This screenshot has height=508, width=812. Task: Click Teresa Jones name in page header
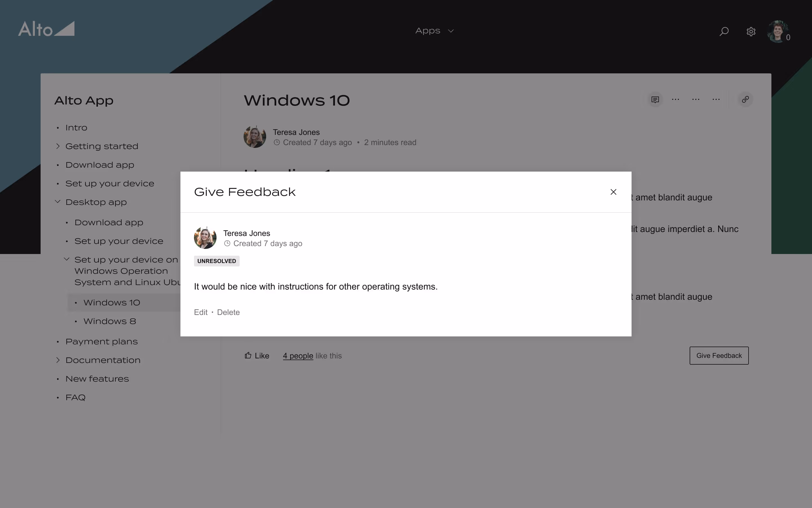[x=296, y=132]
